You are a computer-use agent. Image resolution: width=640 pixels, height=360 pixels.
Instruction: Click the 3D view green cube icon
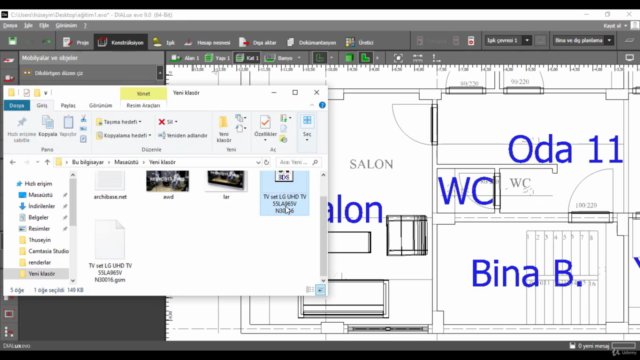pos(349,58)
